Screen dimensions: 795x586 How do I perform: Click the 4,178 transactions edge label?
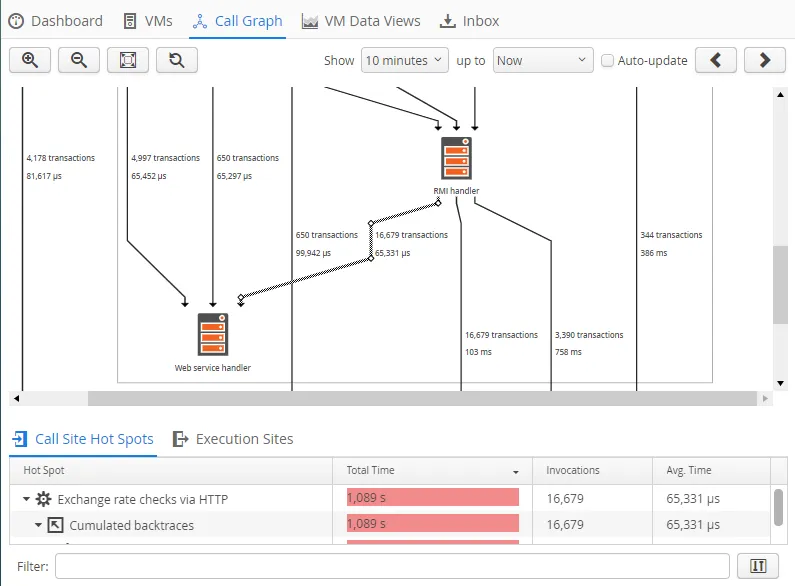click(x=60, y=158)
